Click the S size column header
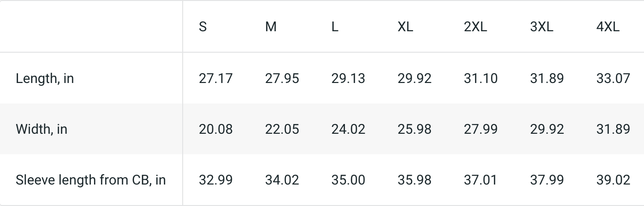This screenshot has height=206, width=644. point(203,27)
